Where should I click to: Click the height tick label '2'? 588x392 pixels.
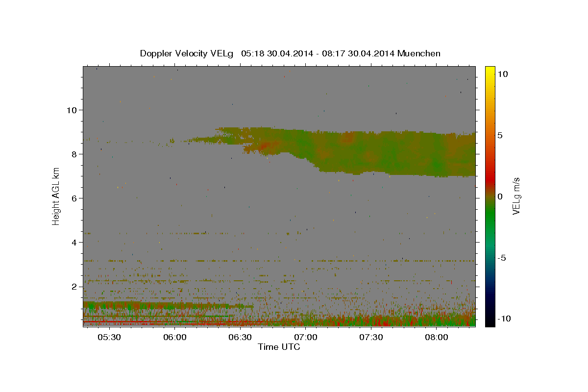click(x=74, y=287)
